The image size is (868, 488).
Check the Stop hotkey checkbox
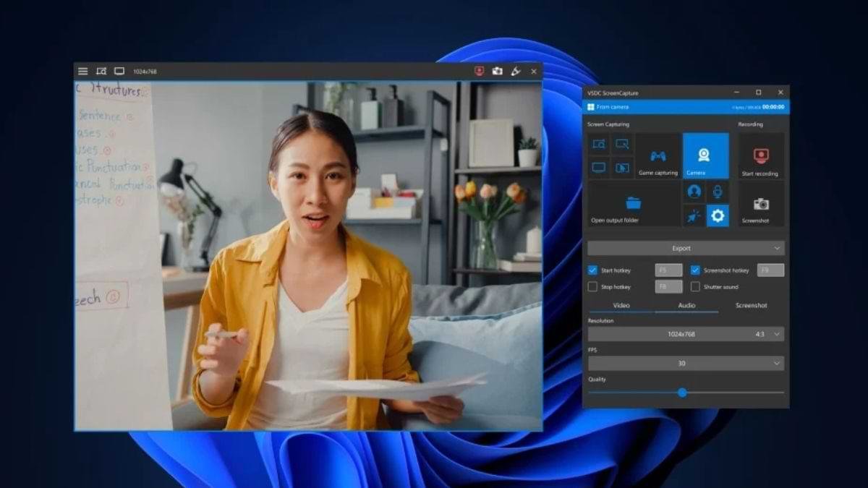click(592, 286)
